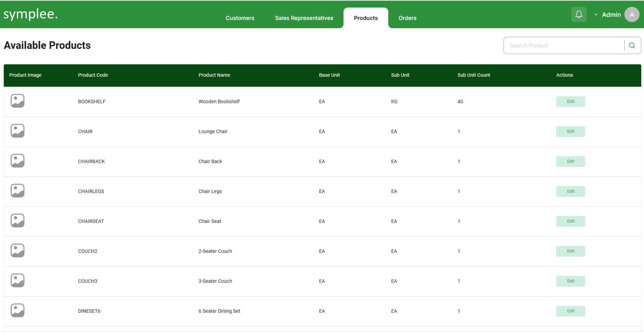644x332 pixels.
Task: Click the Lounge Chair image placeholder
Action: (18, 131)
